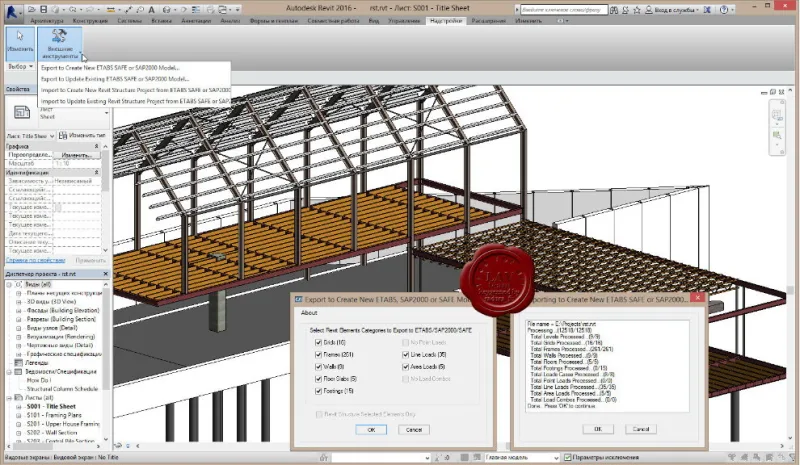Click the Изменить button in Properties grid
Screen dimensions: 800x465
point(77,155)
